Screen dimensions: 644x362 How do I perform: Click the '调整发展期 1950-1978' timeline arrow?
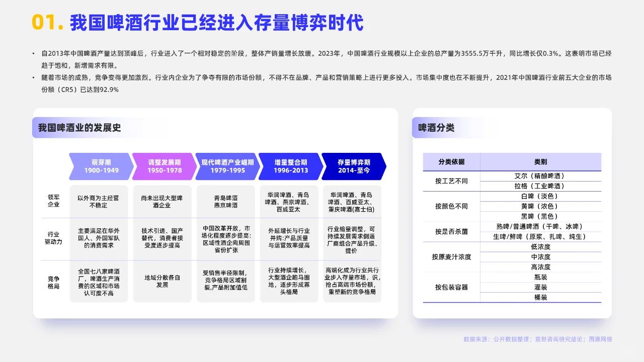pyautogui.click(x=165, y=166)
